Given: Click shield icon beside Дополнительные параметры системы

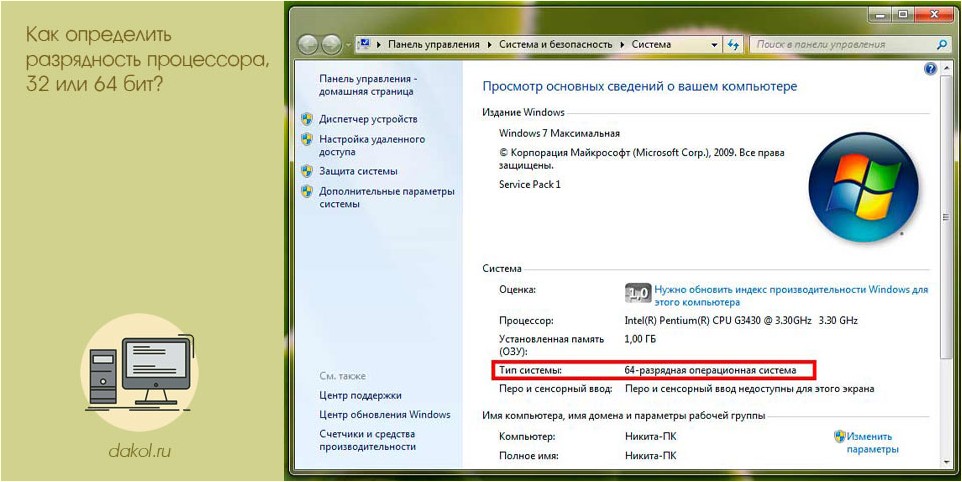Looking at the screenshot, I should [x=307, y=191].
